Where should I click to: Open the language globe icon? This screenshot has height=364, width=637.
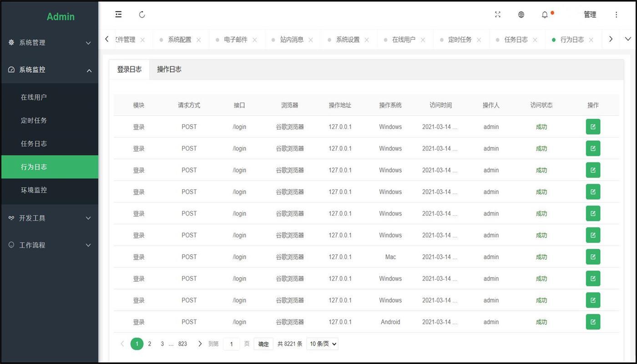(x=521, y=15)
